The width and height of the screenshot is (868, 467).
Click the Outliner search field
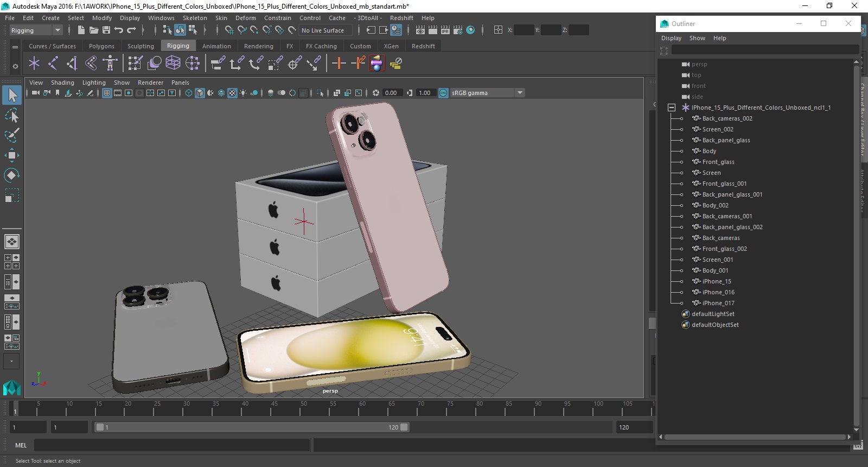(765, 50)
